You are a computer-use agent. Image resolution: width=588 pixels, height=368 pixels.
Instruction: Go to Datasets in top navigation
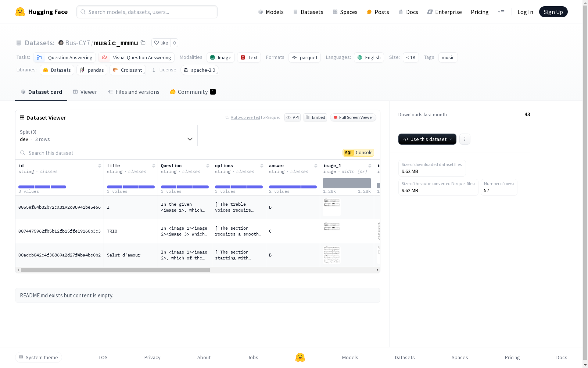tap(308, 12)
